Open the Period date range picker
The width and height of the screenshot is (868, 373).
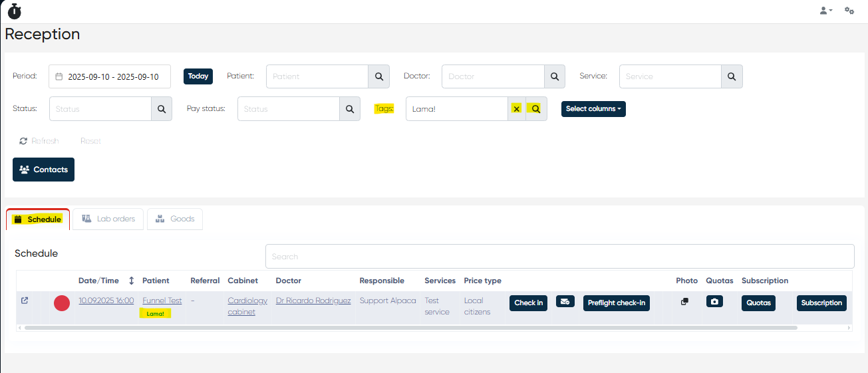coord(110,76)
